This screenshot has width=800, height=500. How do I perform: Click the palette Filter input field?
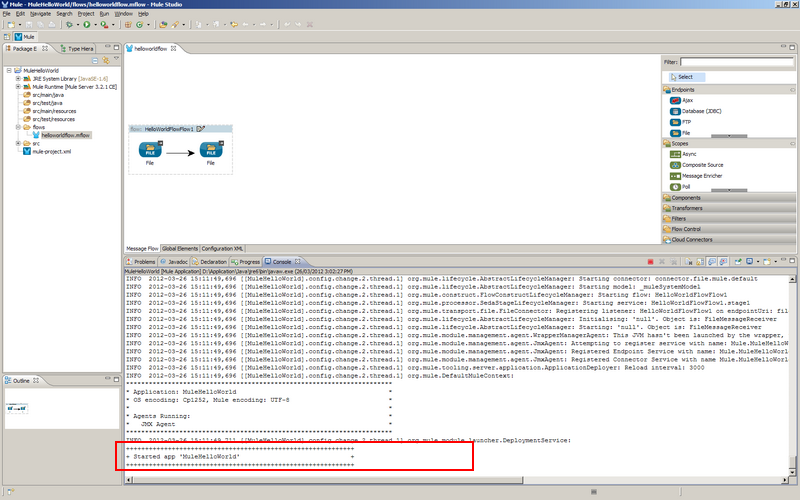click(737, 62)
